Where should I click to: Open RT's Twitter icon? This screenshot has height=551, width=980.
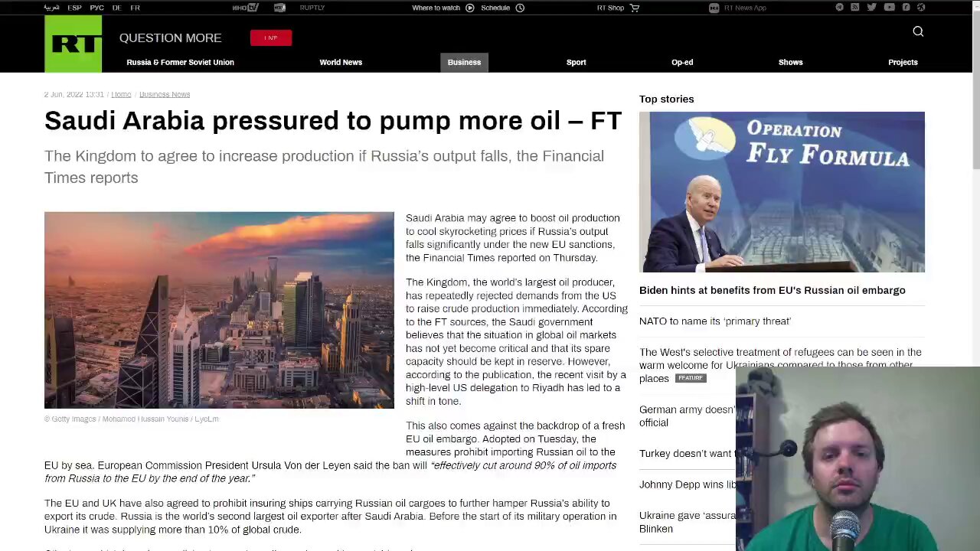871,8
